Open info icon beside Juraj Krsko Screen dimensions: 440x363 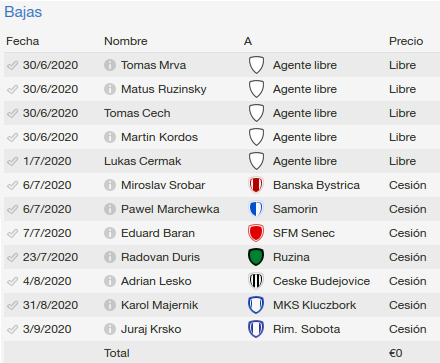click(110, 329)
